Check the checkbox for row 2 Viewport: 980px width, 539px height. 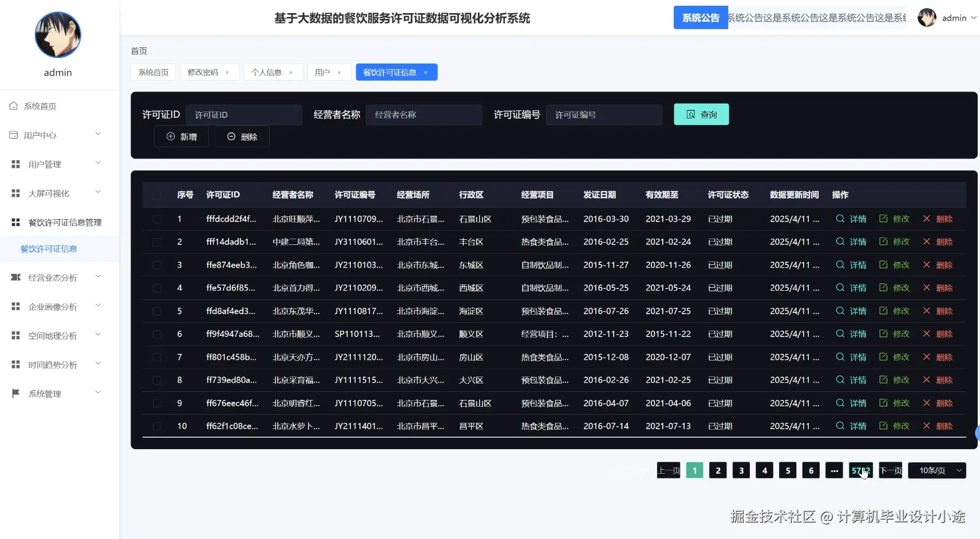(157, 242)
